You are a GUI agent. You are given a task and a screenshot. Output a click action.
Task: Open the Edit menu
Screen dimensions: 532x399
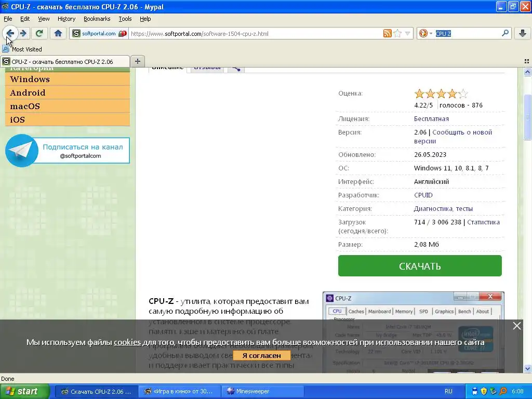pos(25,19)
